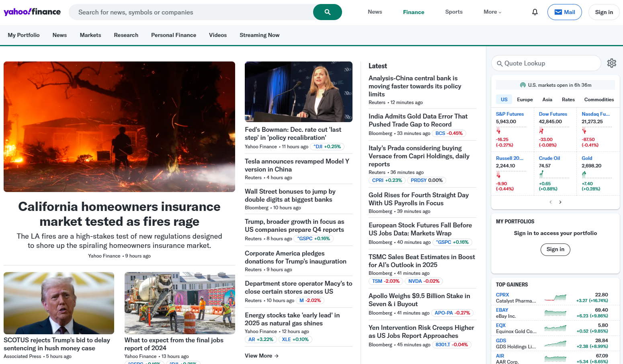Select the Rates markets tab
This screenshot has width=623, height=364.
(568, 100)
